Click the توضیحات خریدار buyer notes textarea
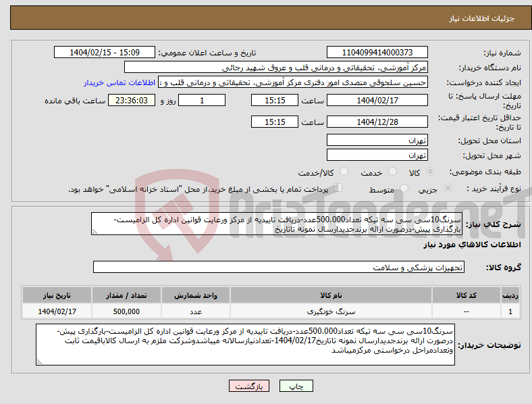This screenshot has width=532, height=404. coord(245,345)
